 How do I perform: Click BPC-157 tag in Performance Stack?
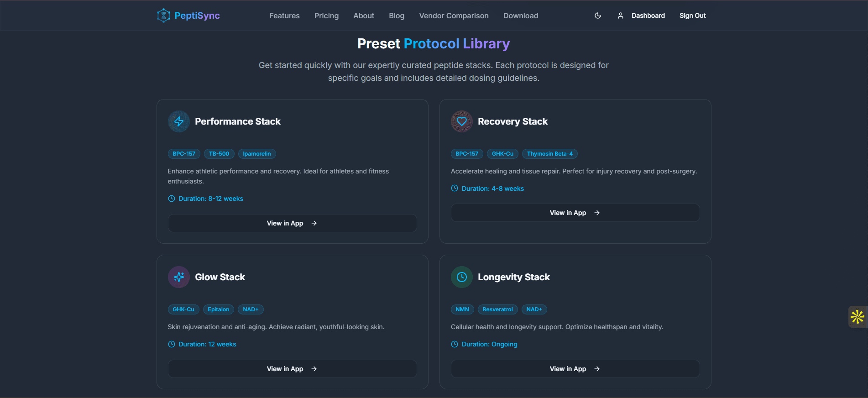point(184,154)
